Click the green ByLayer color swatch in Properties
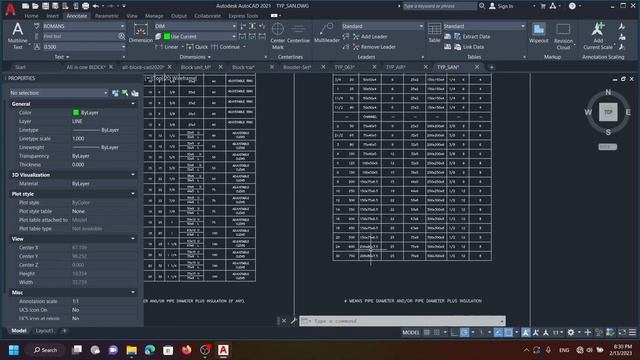The image size is (640, 360). coord(76,113)
